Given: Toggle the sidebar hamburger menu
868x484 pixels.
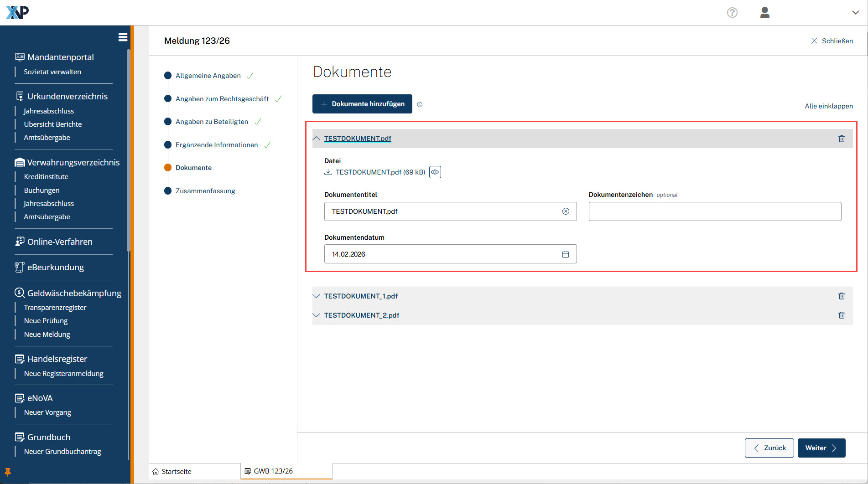Looking at the screenshot, I should click(123, 37).
